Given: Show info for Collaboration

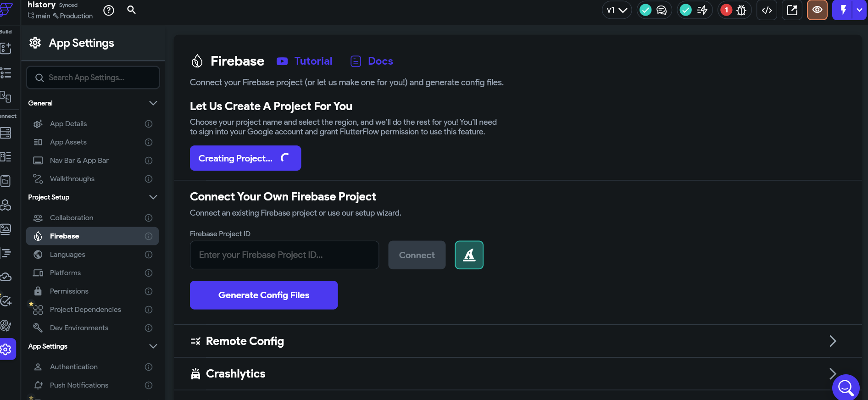Looking at the screenshot, I should pyautogui.click(x=149, y=218).
